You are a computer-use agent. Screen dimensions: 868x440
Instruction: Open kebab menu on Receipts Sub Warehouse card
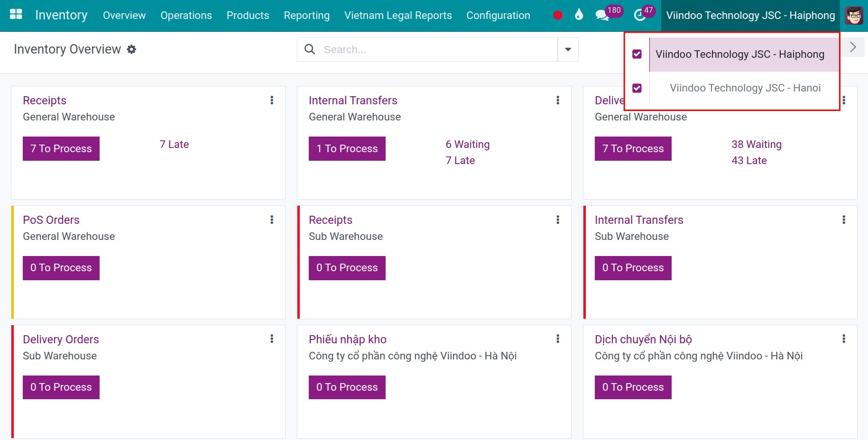pos(558,220)
